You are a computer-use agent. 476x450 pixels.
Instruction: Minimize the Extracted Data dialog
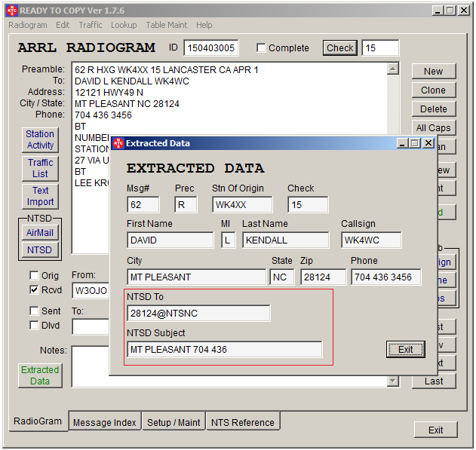[x=402, y=142]
